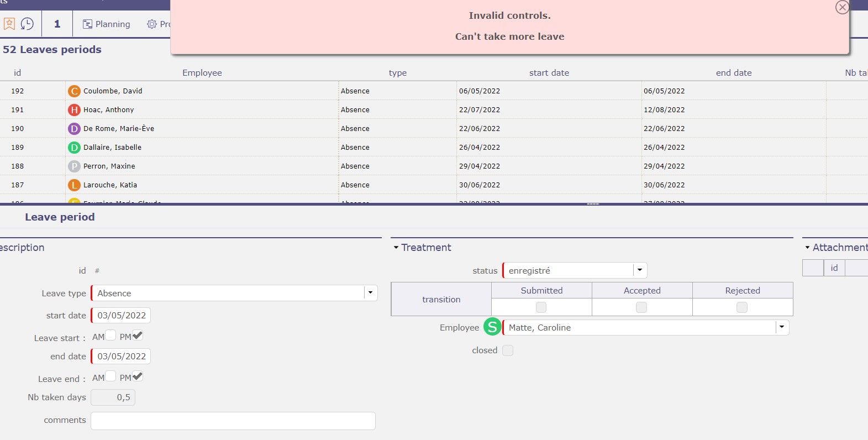Open the Leave type dropdown arrow
Viewport: 868px width, 440px height.
point(370,293)
